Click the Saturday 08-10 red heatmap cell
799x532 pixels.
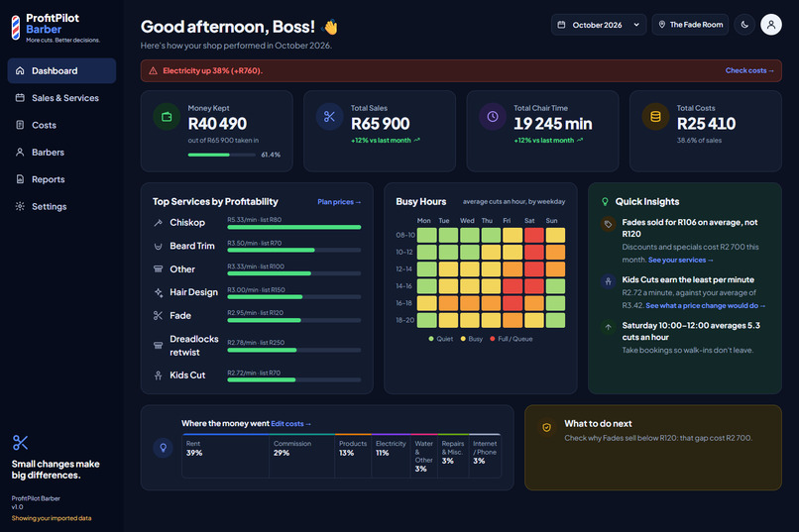534,235
